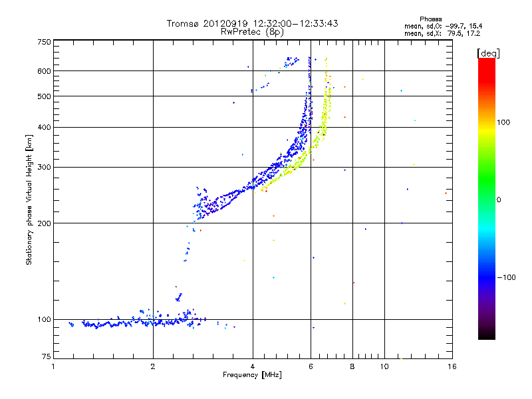Click x-axis tick label '10'
This screenshot has height=399, width=532.
tap(384, 366)
